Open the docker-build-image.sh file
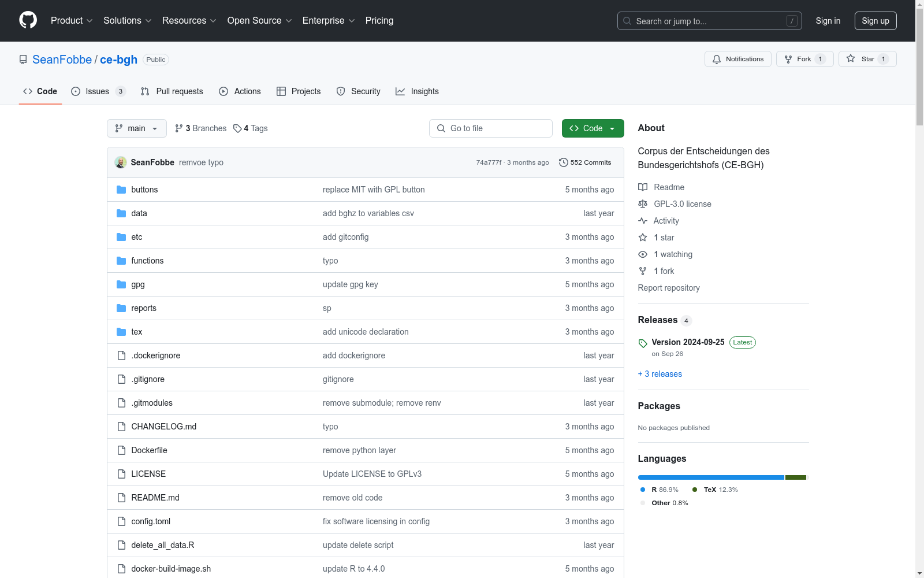 [x=171, y=569]
